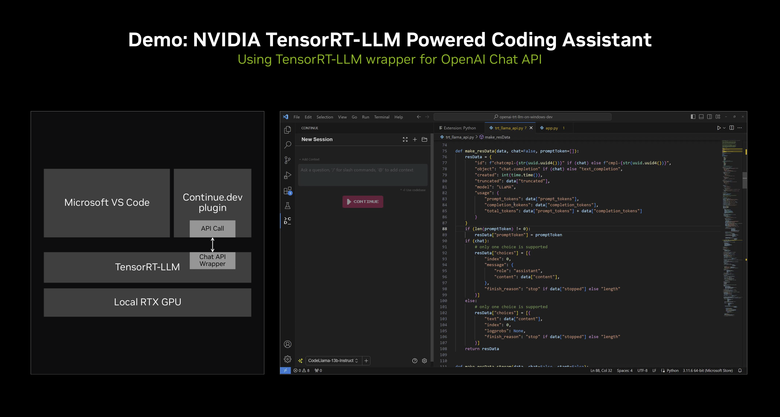
Task: Open the Source Control view
Action: (287, 160)
